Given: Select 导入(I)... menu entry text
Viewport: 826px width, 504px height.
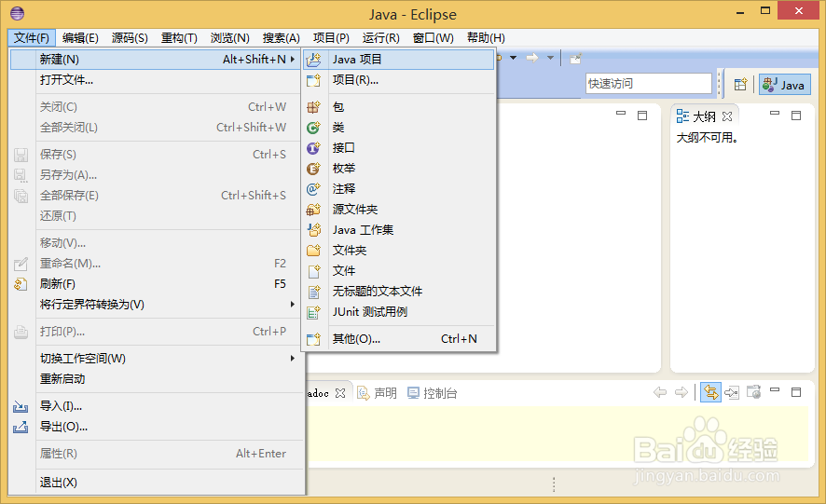Looking at the screenshot, I should click(x=61, y=406).
